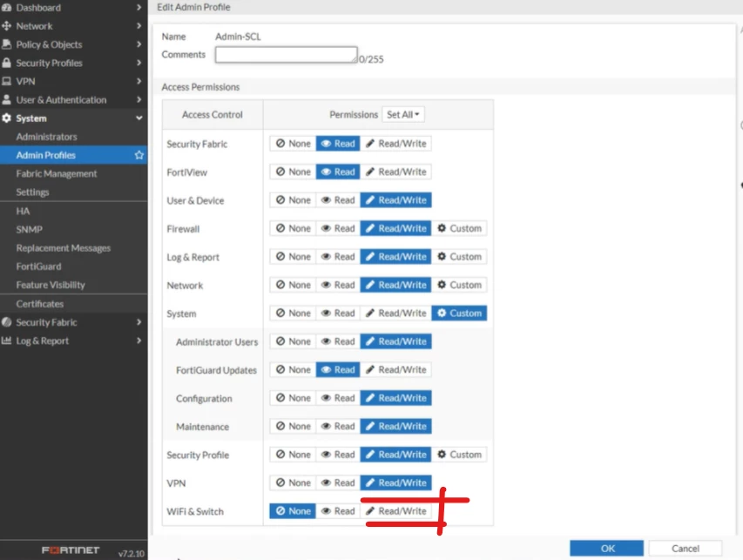Viewport: 743px width, 560px height.
Task: Click the Network icon in sidebar
Action: coord(7,26)
